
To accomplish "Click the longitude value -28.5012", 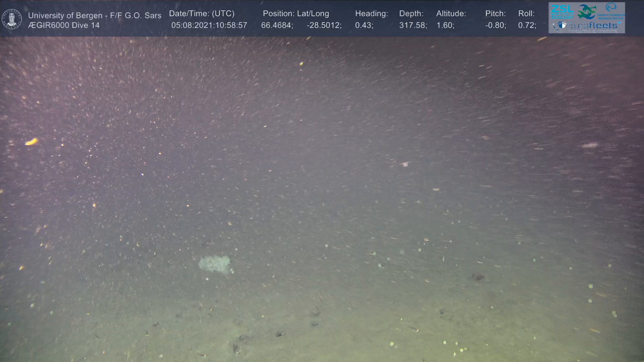I will (324, 25).
